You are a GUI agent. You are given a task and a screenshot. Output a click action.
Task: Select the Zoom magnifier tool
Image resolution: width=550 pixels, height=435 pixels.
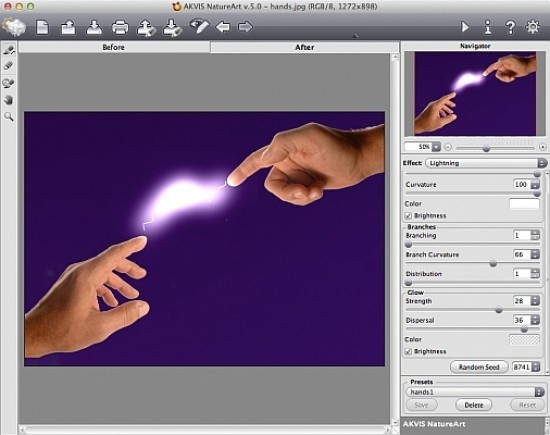pyautogui.click(x=9, y=117)
